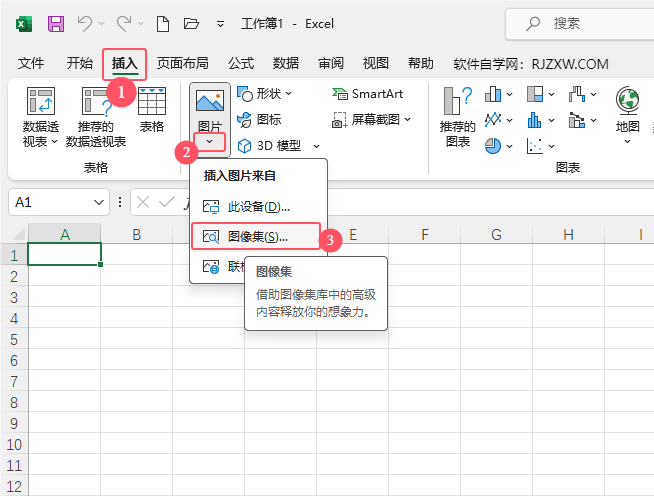Viewport: 654px width, 496px height.
Task: Open the 3D 模型 button
Action: (269, 146)
